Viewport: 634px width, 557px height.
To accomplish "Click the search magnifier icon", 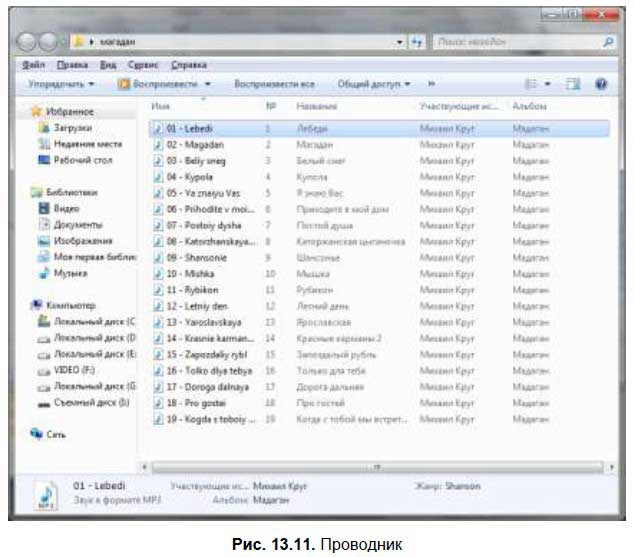I will point(608,42).
